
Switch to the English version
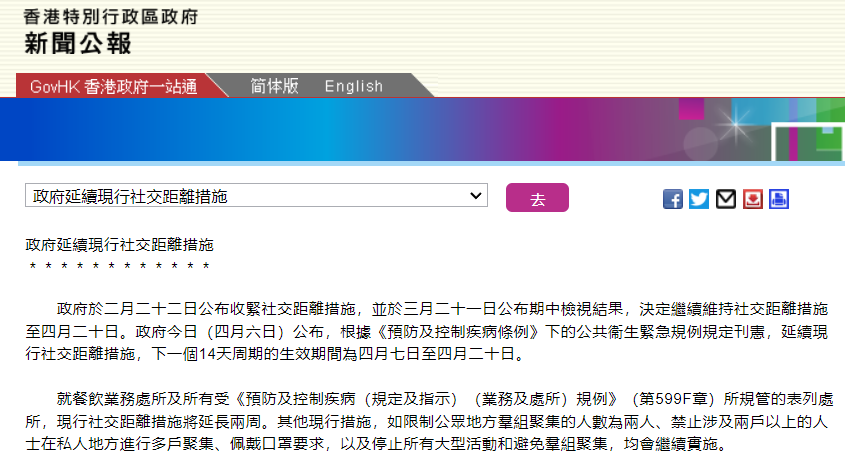coord(353,86)
